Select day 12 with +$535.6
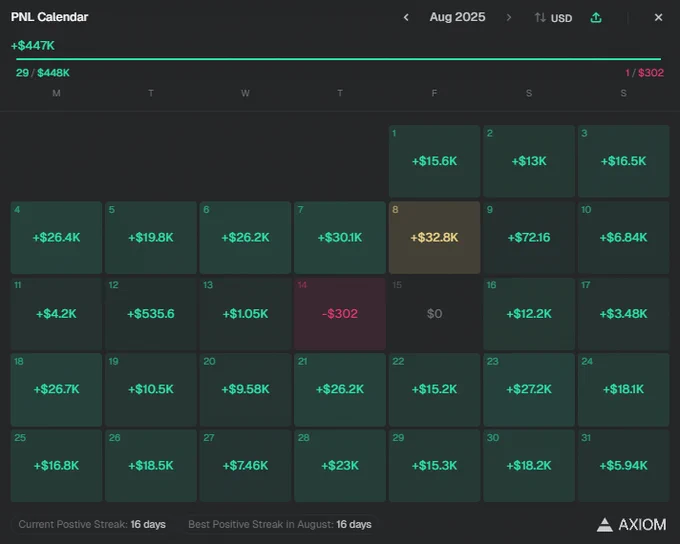 (150, 314)
